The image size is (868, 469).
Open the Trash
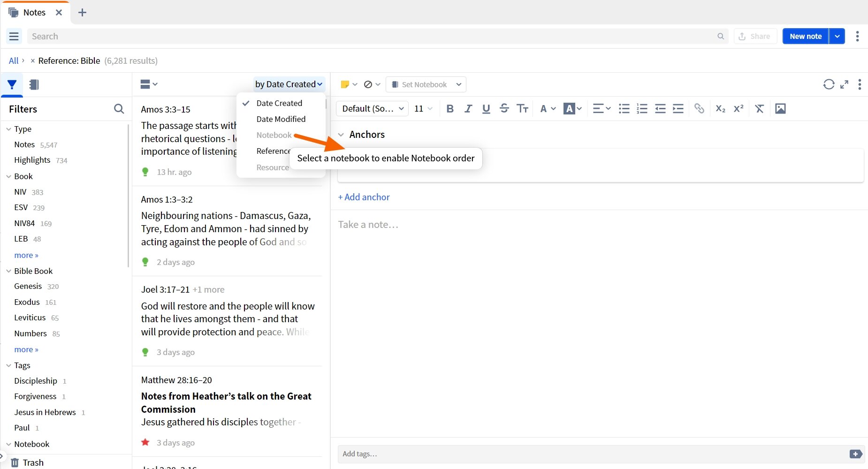tap(27, 462)
